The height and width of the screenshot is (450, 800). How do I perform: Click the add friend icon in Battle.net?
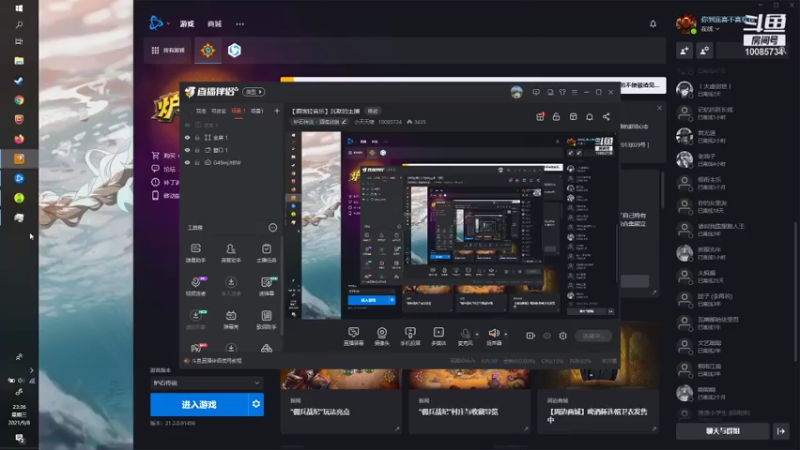pos(685,51)
